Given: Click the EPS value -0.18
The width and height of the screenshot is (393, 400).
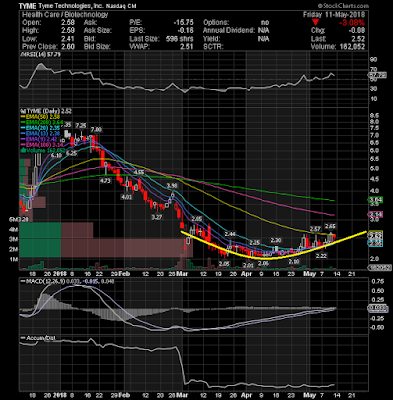Looking at the screenshot, I should click(185, 31).
